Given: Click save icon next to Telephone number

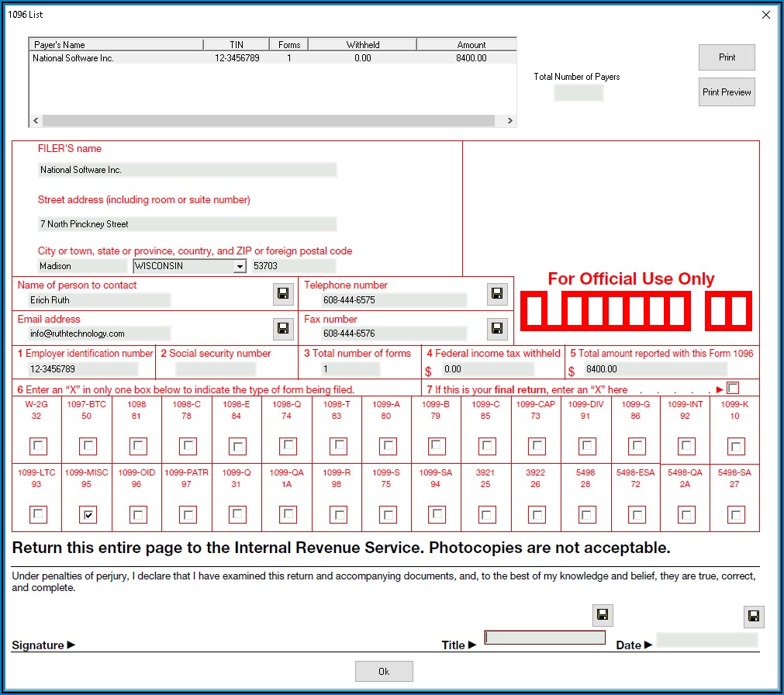Looking at the screenshot, I should click(x=497, y=294).
